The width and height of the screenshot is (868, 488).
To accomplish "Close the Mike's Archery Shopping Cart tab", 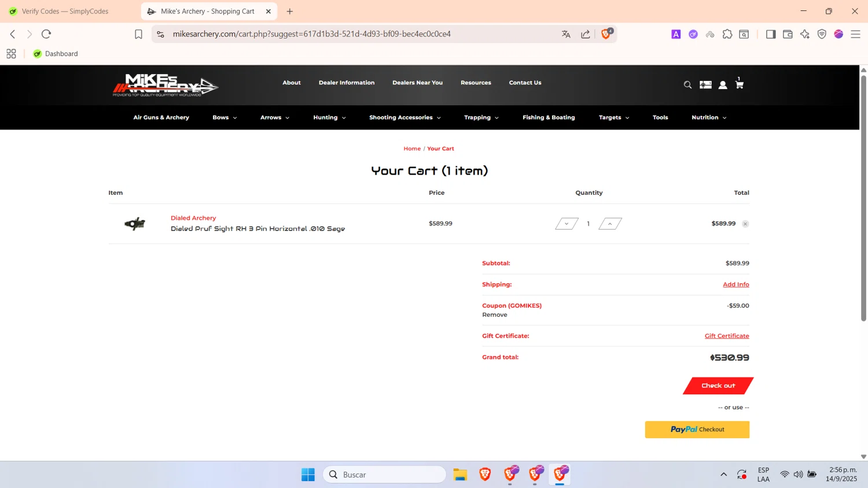I will coord(269,11).
